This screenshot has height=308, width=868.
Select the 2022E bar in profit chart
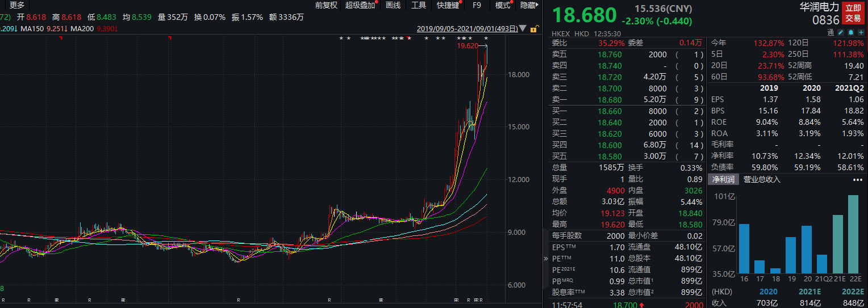(853, 235)
